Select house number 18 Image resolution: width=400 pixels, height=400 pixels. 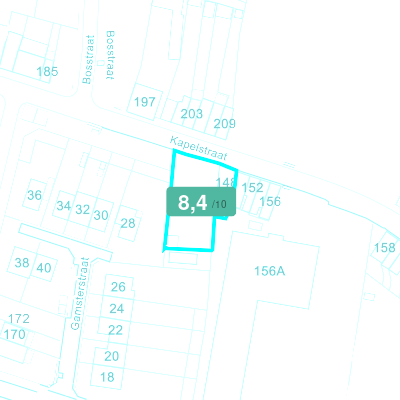(x=107, y=377)
